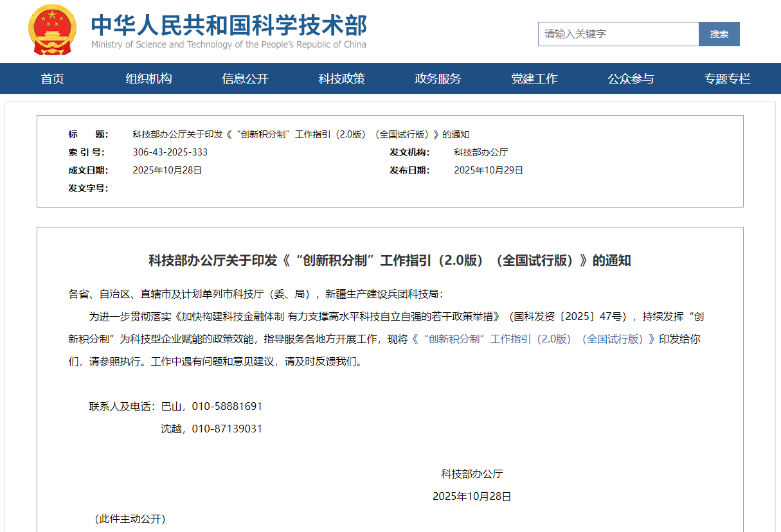Viewport: 781px width, 532px height.
Task: Open the 专题专栏 navigation item
Action: pos(727,78)
